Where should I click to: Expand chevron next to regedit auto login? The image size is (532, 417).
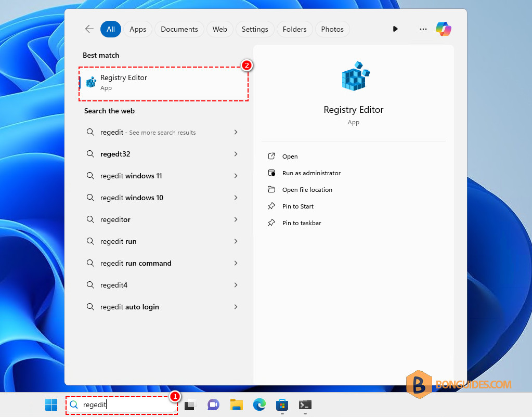click(236, 307)
